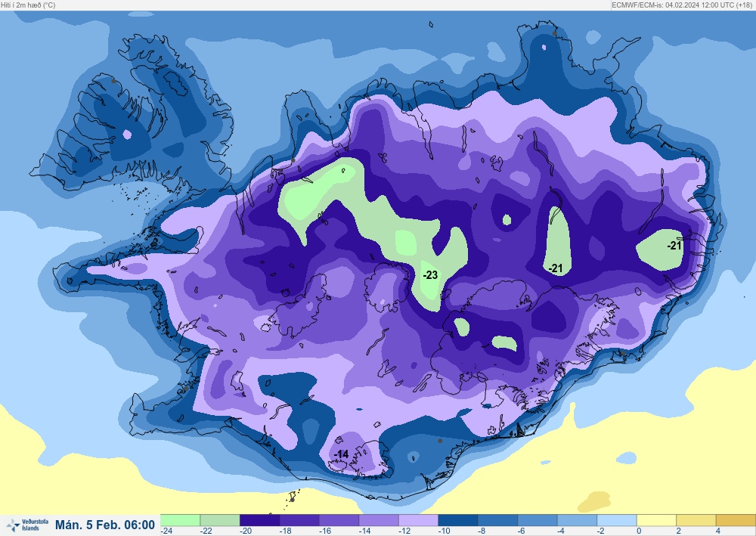756x536 pixels.
Task: Pick the blue legend swatch starting at -8
Action: tap(497, 520)
